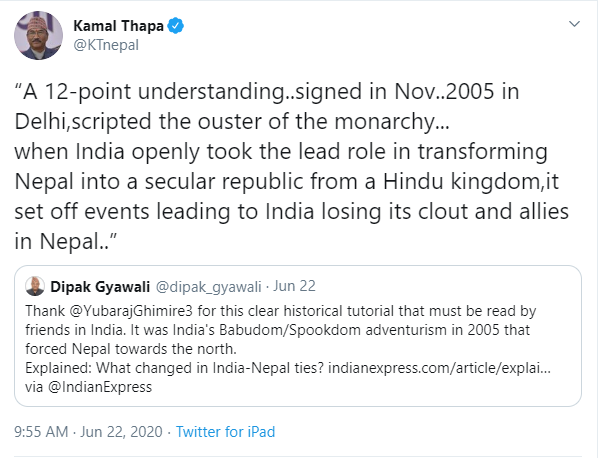Click the blue verified badge icon
The image size is (598, 458).
click(x=175, y=26)
